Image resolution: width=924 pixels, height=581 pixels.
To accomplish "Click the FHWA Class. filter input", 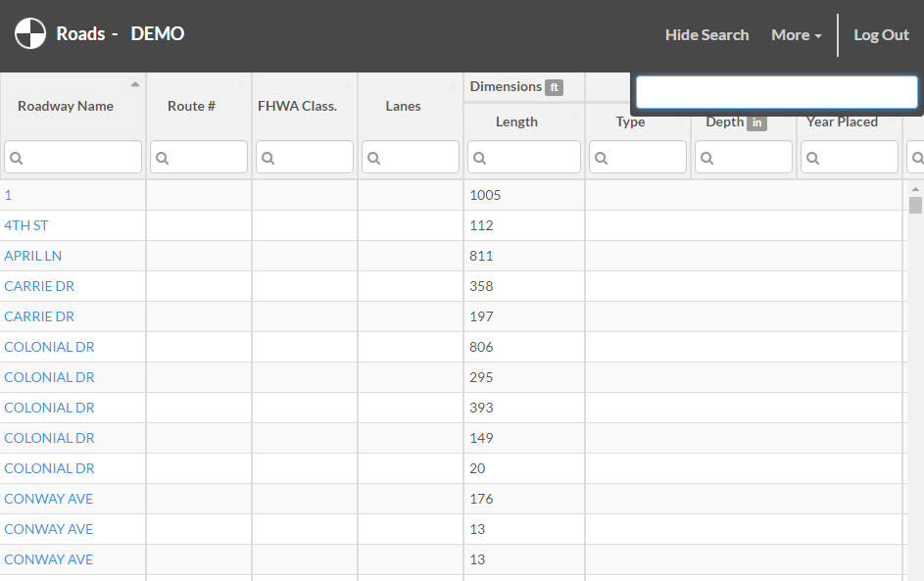I will pos(305,157).
